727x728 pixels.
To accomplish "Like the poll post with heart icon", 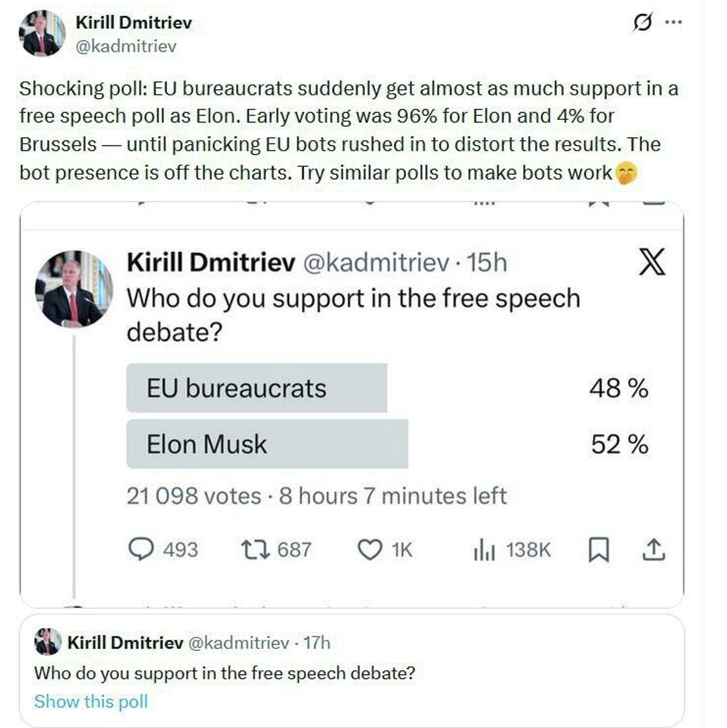I will [370, 550].
